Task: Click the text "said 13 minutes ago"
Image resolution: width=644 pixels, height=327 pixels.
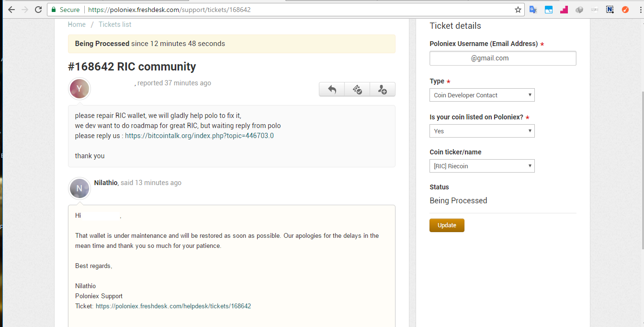Action: coord(151,183)
